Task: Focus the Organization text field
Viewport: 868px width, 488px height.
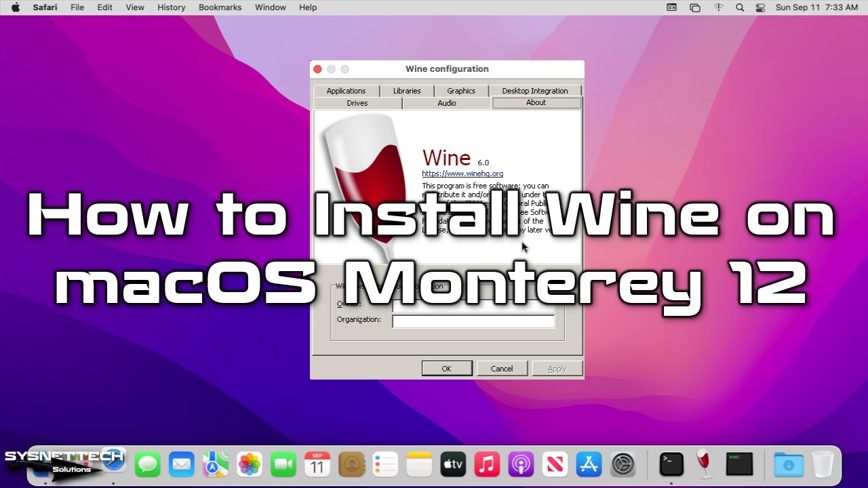Action: tap(473, 321)
